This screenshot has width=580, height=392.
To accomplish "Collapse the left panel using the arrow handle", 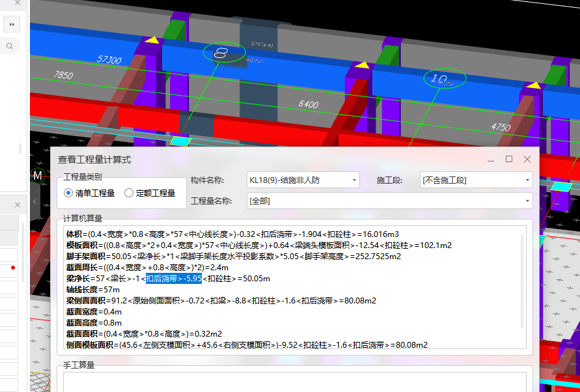I will coord(35,201).
